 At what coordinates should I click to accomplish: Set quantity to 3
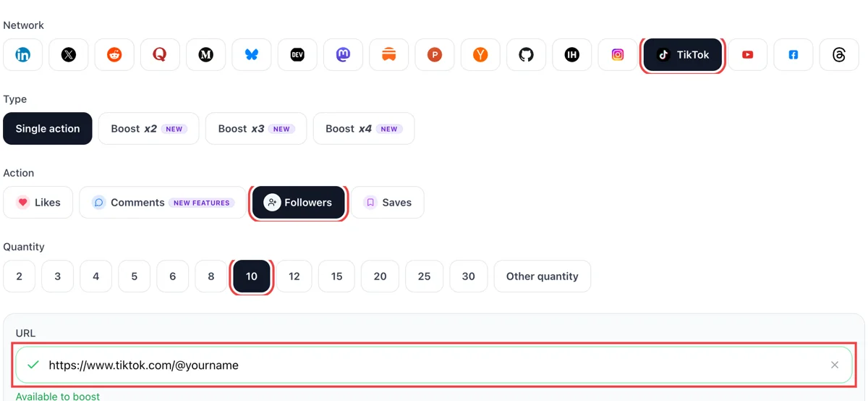(58, 277)
